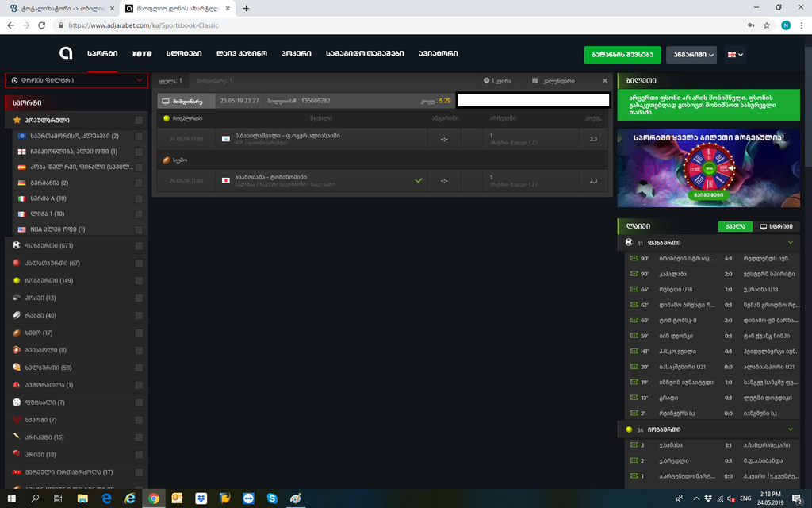Click the boxing glove icon beside კრივი (18)
Image resolution: width=812 pixels, height=508 pixels.
point(17,454)
